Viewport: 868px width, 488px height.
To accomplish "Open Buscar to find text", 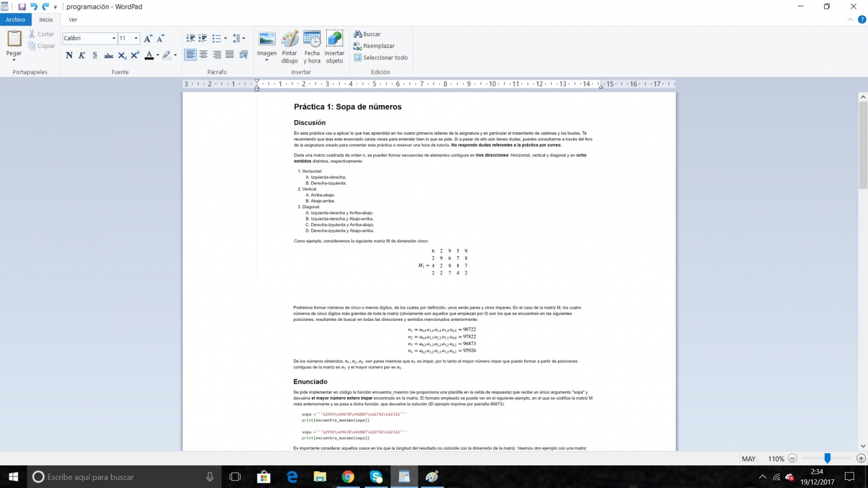I will click(367, 34).
